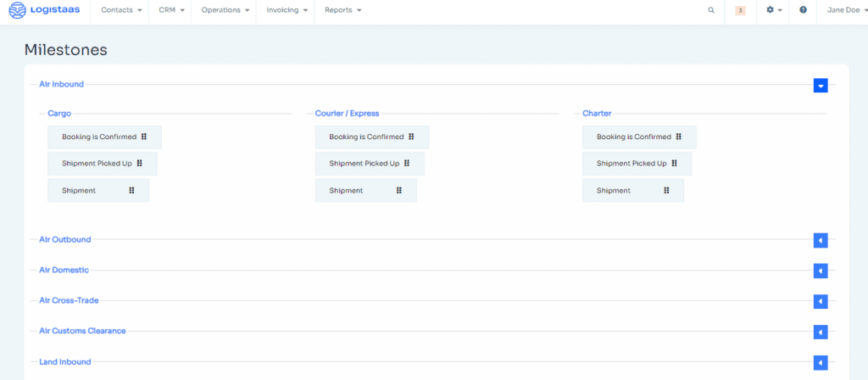Open the help question mark icon
The image size is (868, 380).
[x=804, y=10]
